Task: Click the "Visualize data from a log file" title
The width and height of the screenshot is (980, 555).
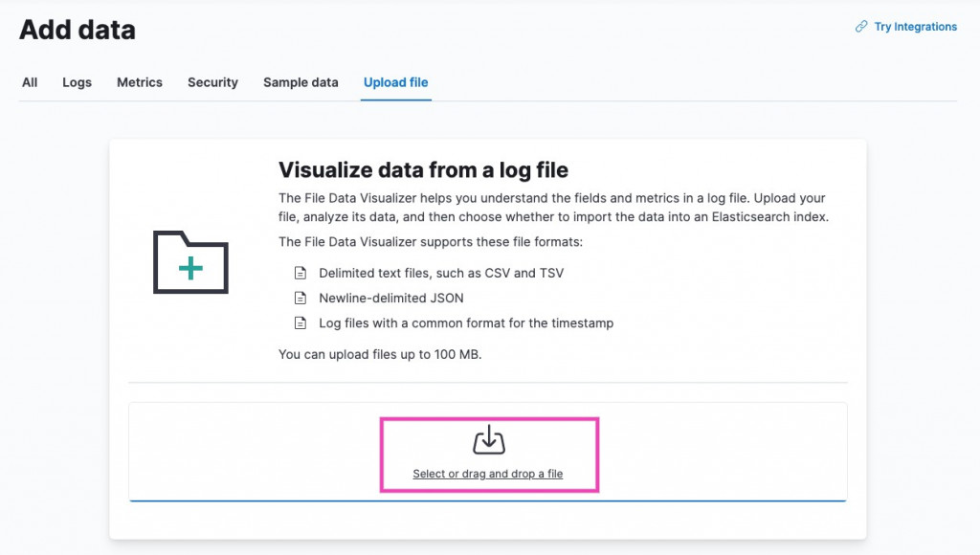Action: [x=423, y=170]
